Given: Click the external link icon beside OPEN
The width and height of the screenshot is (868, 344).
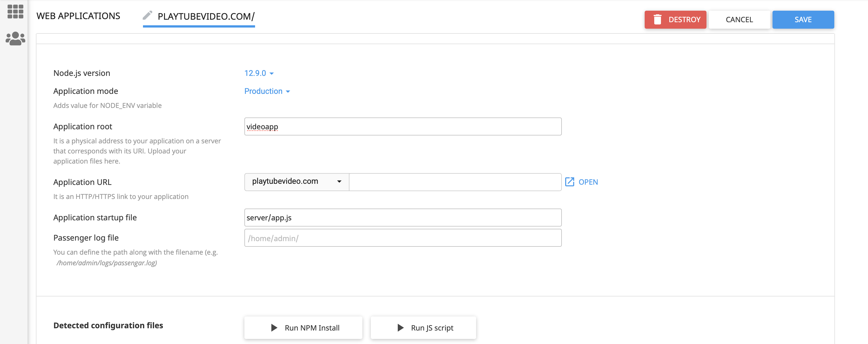Looking at the screenshot, I should click(569, 182).
